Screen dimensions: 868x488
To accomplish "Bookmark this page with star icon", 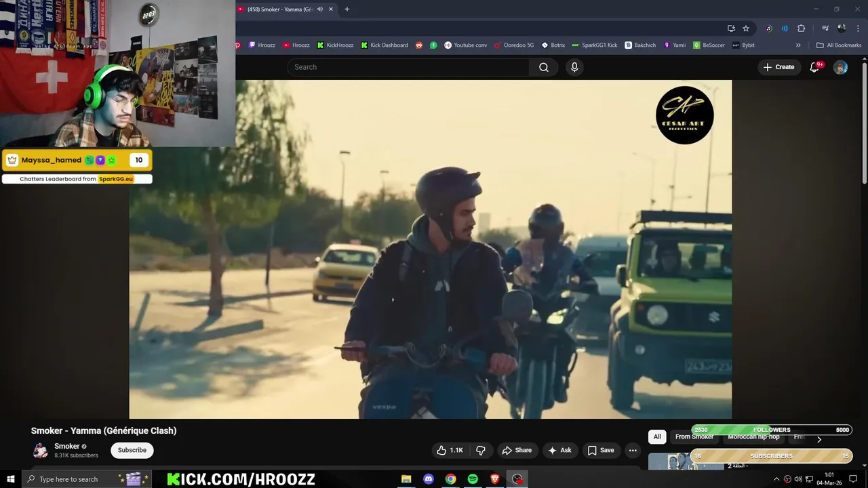I will coord(746,28).
